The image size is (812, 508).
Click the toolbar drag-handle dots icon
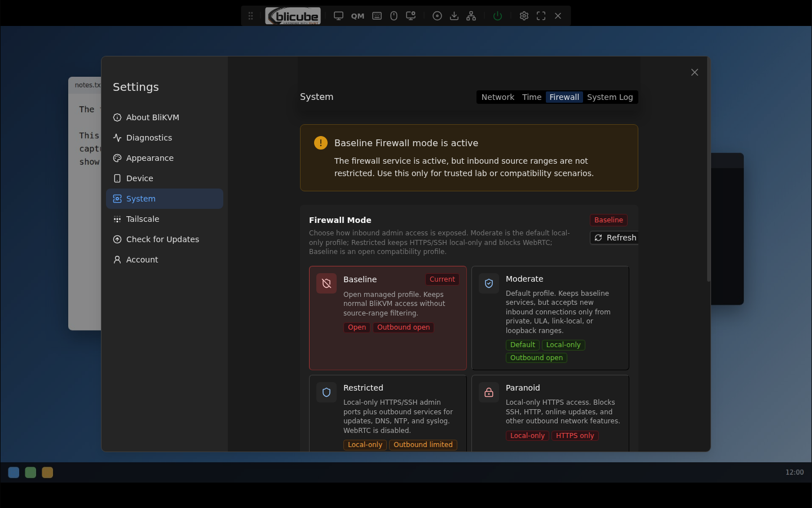point(250,16)
